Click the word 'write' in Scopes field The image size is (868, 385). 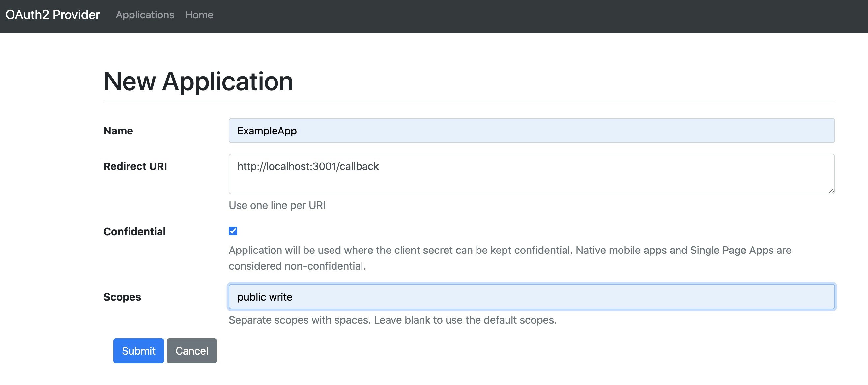[x=281, y=297]
